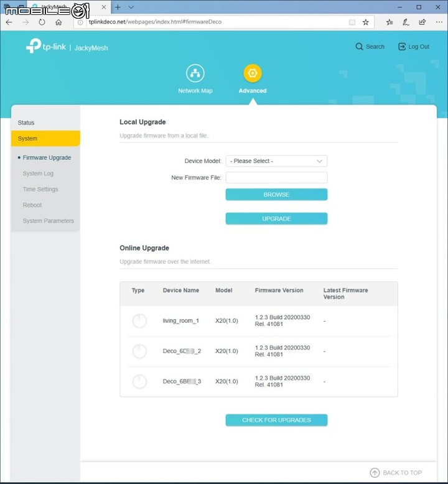Click the browser address bar URL

coord(155,22)
